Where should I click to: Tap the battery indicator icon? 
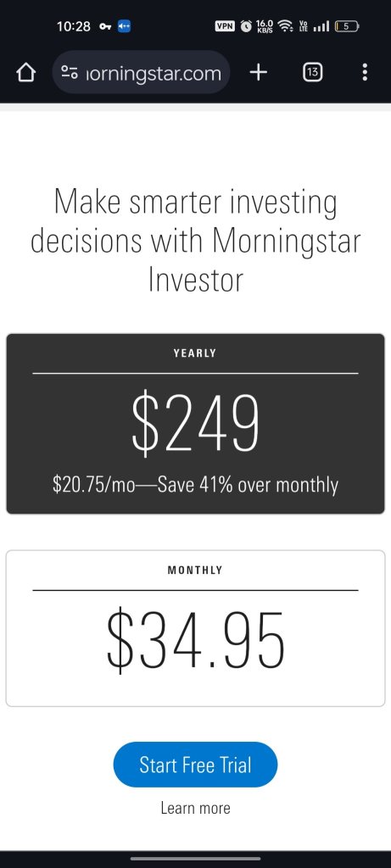(x=347, y=25)
